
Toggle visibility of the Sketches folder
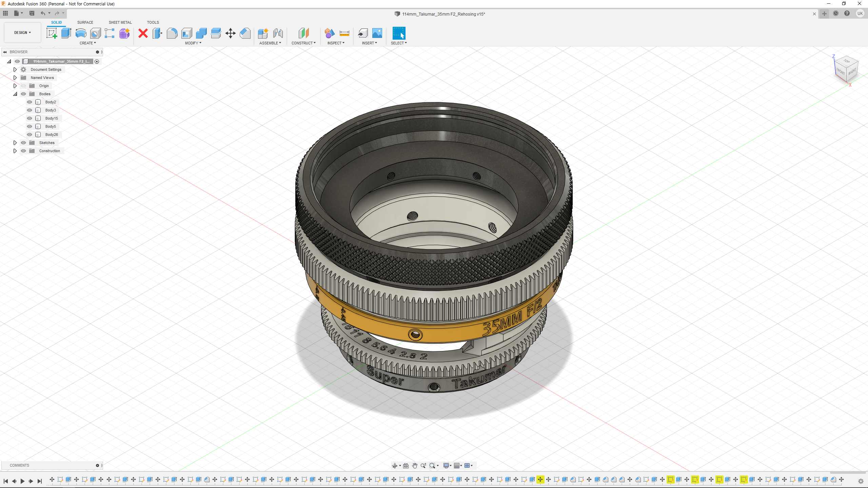pos(23,143)
